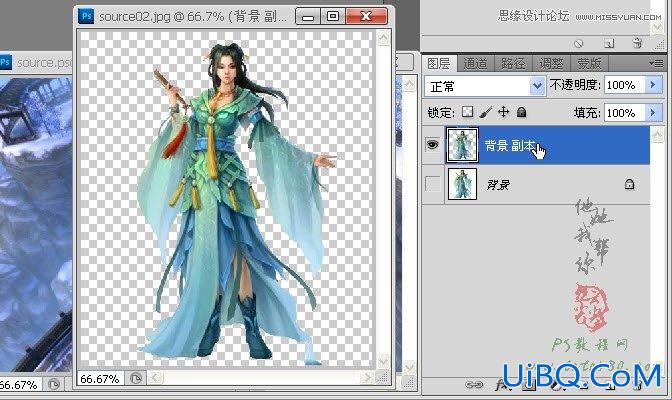The image size is (672, 400).
Task: Click the up scroll arrow of source.psd window
Action: pyautogui.click(x=410, y=84)
